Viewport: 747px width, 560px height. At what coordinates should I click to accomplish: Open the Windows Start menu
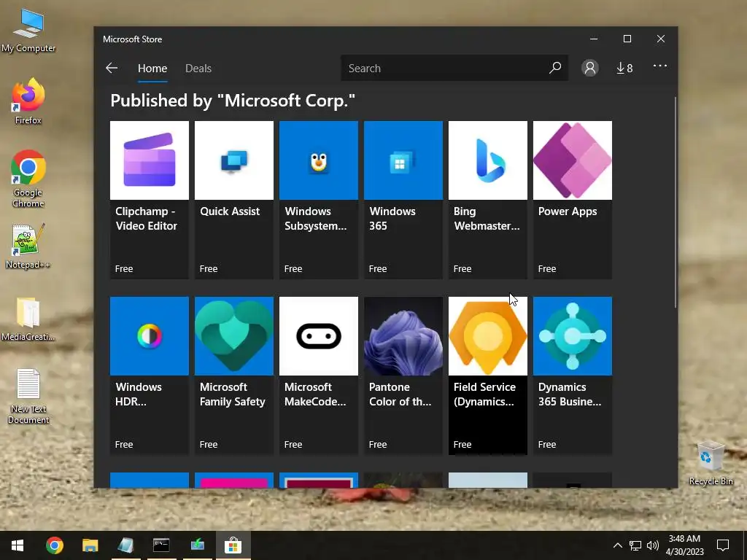click(x=18, y=545)
